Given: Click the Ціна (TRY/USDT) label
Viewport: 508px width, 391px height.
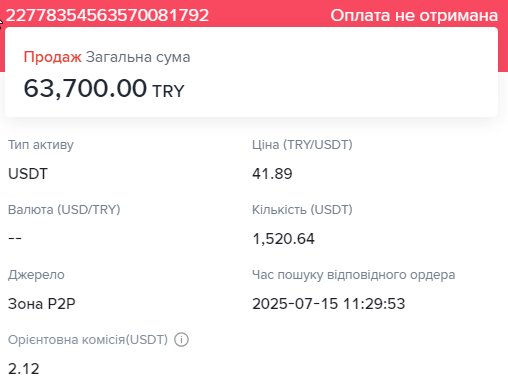Looking at the screenshot, I should click(302, 145).
